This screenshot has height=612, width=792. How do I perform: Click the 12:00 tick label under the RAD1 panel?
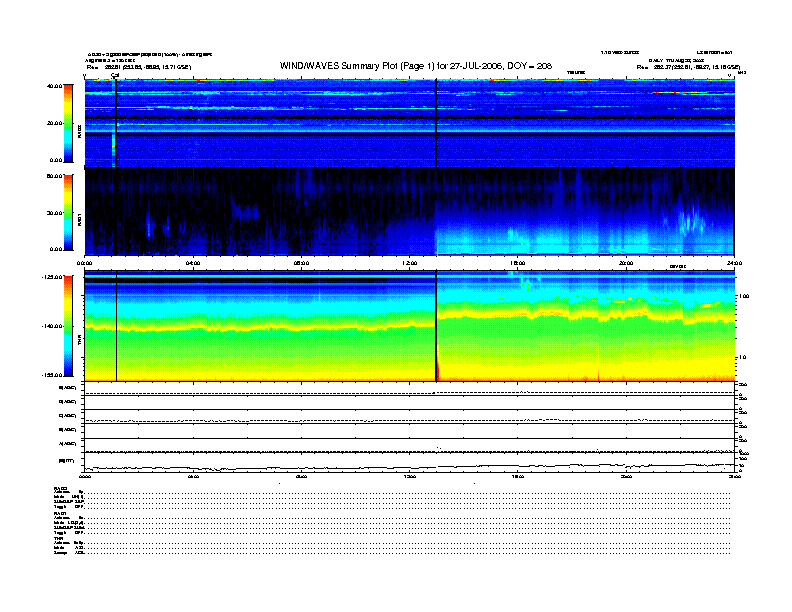click(x=410, y=263)
